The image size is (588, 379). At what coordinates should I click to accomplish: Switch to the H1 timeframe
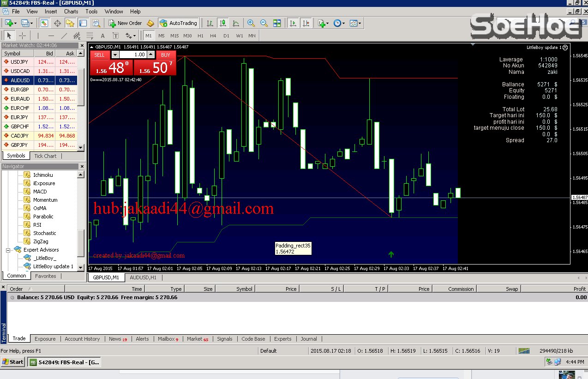[x=200, y=36]
